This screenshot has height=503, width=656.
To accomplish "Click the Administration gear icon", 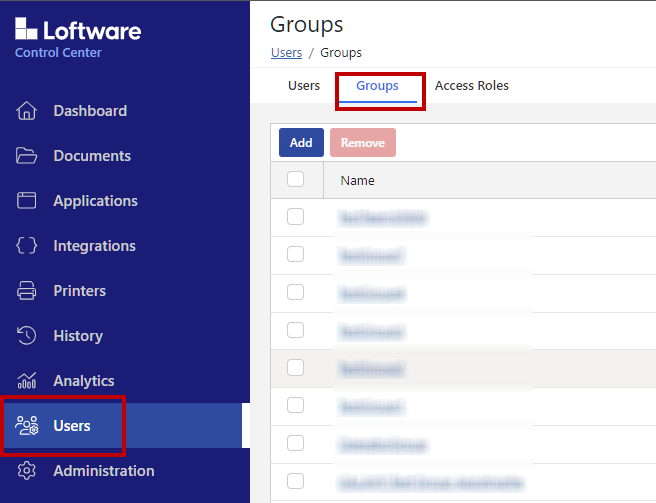I will (x=27, y=471).
